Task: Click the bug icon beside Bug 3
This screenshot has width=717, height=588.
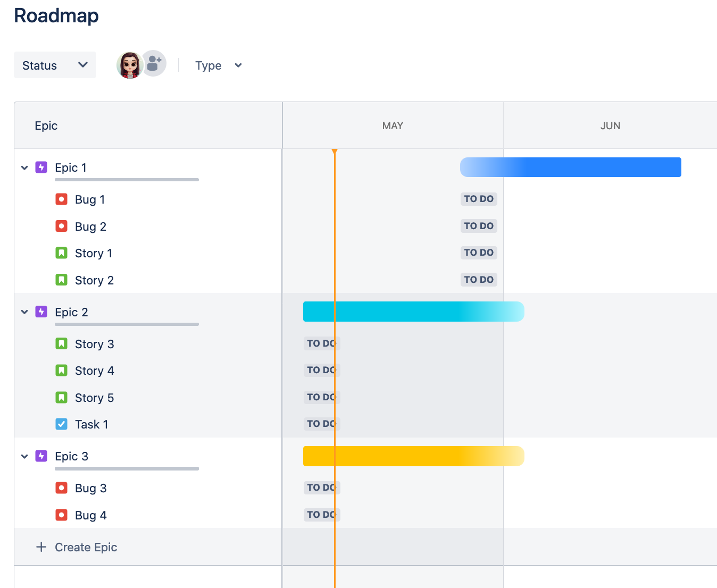Action: click(61, 488)
